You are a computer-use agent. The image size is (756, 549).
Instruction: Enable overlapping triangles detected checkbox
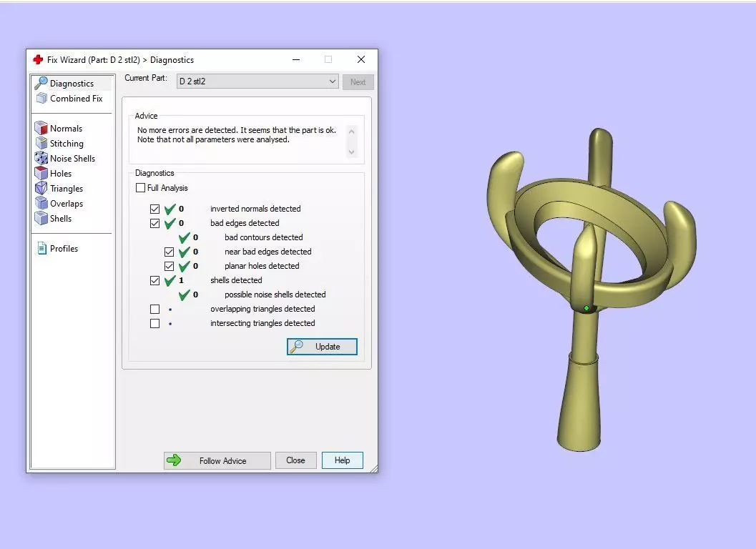pyautogui.click(x=154, y=309)
